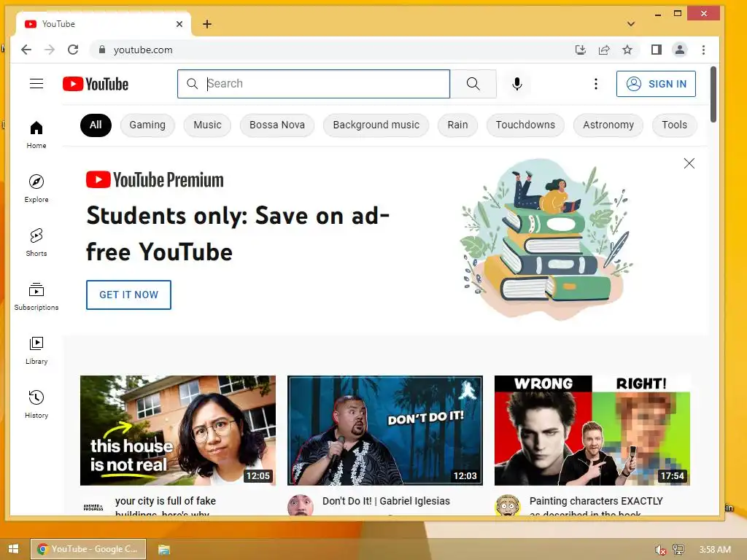747x560 pixels.
Task: Open the Gabriel Iglesias video thumbnail
Action: pos(385,430)
